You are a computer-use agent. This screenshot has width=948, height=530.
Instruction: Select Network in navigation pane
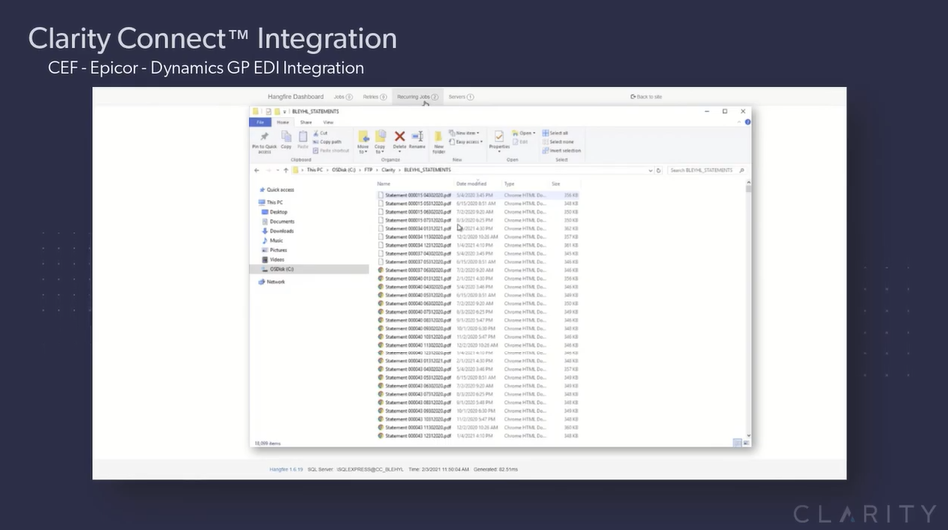click(271, 282)
